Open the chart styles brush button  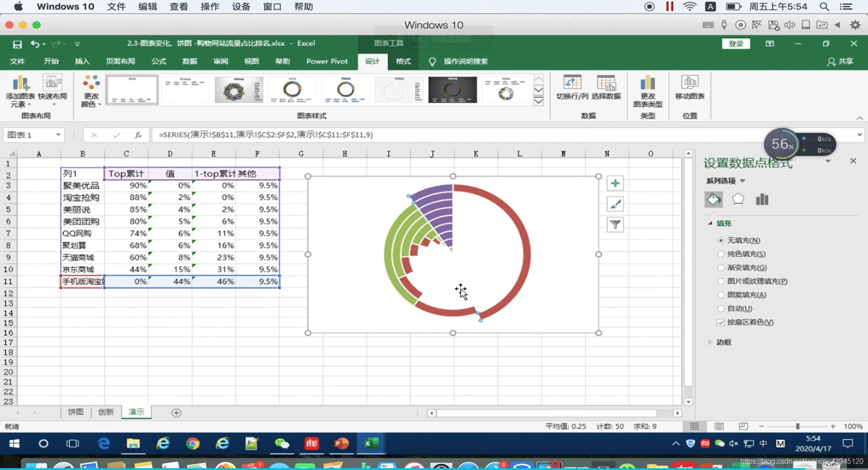coord(615,204)
